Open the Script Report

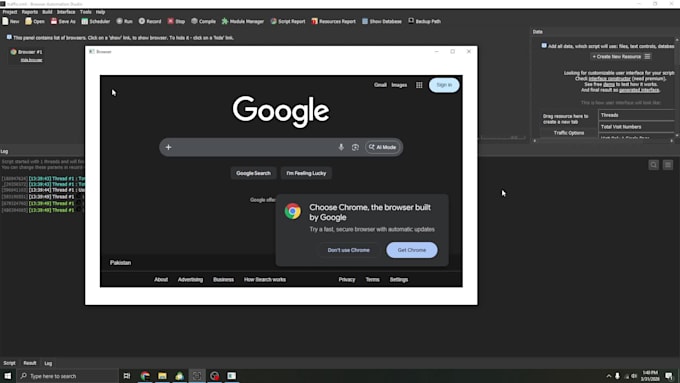pos(288,21)
